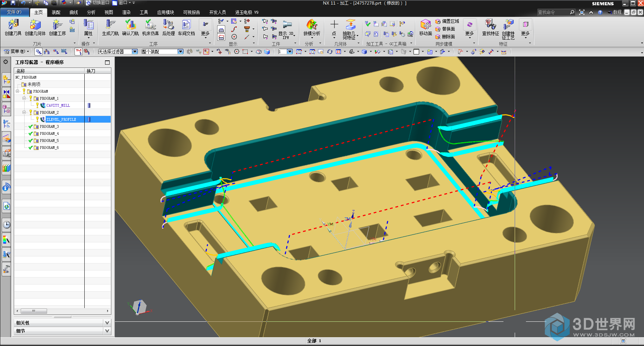644x346 pixels.
Task: Open the Constraint Navigator in the left sidebar
Action: [x=6, y=94]
